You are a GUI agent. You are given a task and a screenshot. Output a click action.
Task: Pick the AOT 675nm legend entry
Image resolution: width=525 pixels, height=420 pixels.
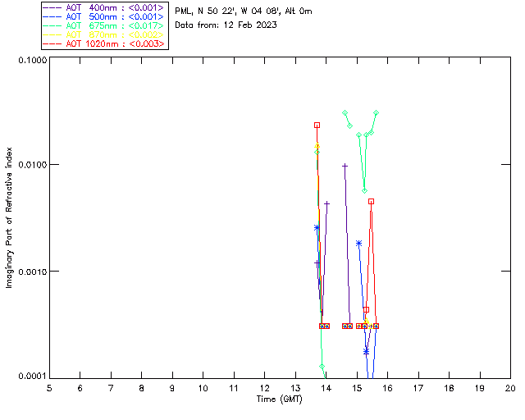point(104,25)
